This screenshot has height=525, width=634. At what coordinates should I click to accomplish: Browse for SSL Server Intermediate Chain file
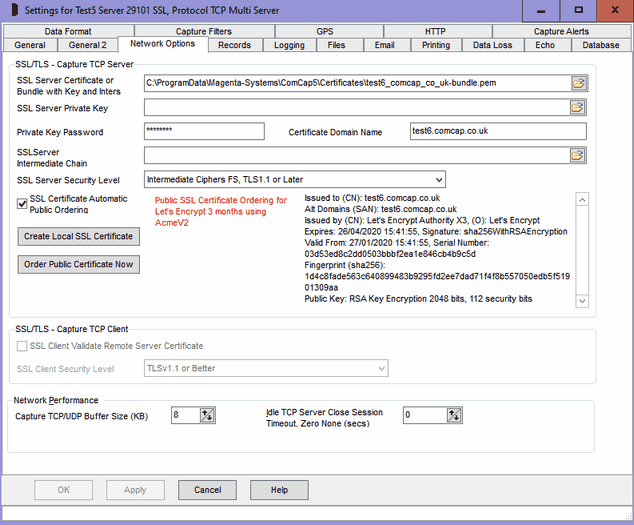point(577,155)
